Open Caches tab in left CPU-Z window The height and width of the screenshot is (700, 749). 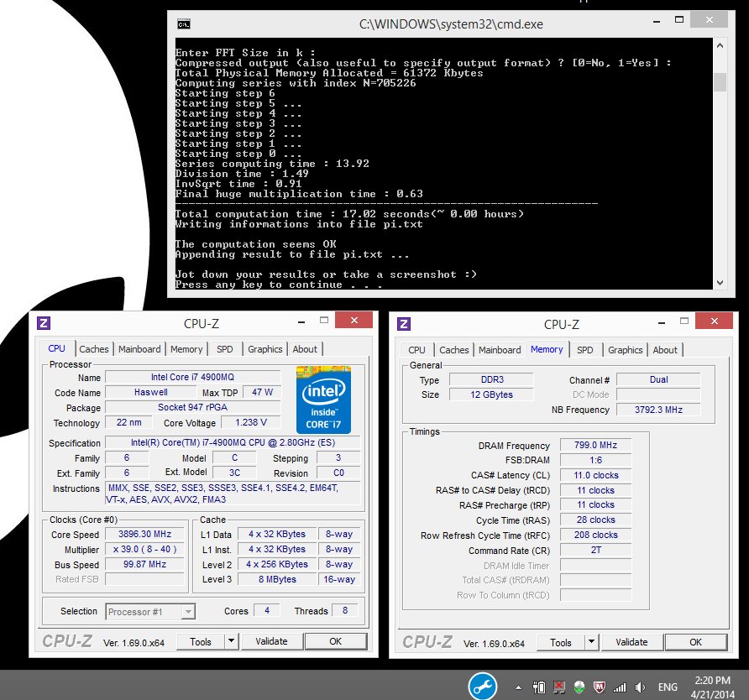[x=94, y=349]
